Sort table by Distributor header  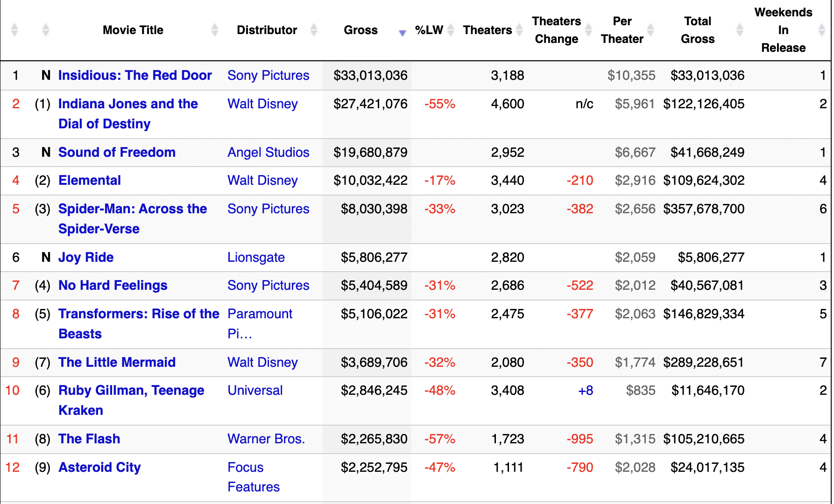(x=267, y=30)
